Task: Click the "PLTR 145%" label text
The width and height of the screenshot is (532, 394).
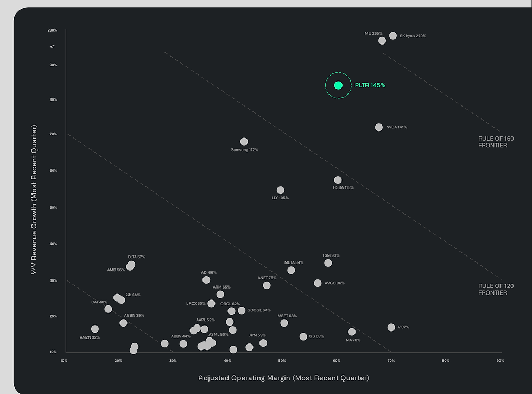Action: 370,85
